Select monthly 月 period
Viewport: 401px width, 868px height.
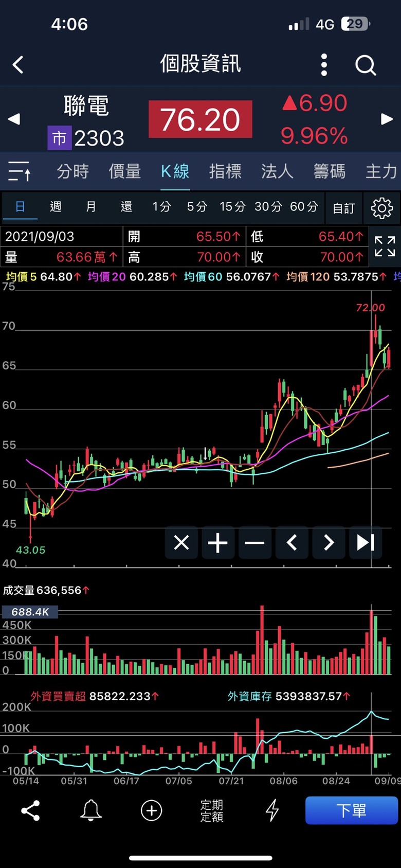pyautogui.click(x=91, y=207)
